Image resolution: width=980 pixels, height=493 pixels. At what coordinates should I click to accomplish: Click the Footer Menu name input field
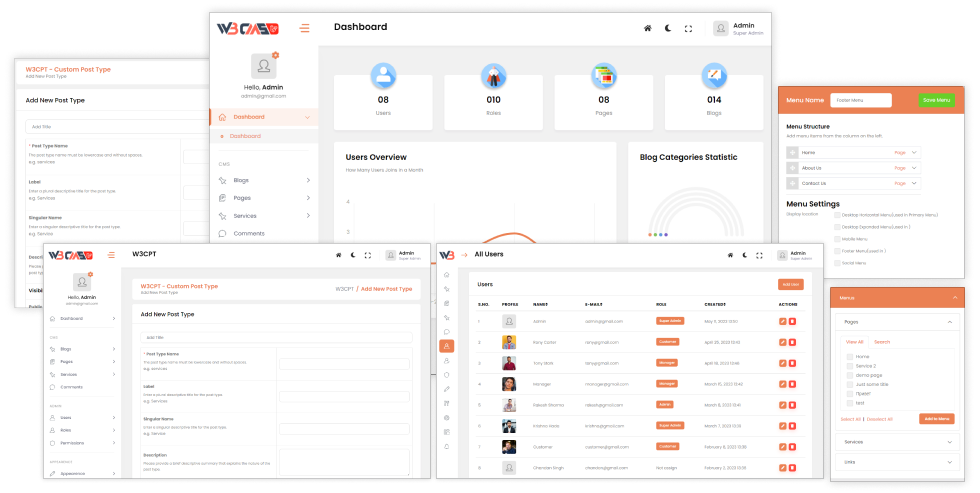click(x=861, y=100)
